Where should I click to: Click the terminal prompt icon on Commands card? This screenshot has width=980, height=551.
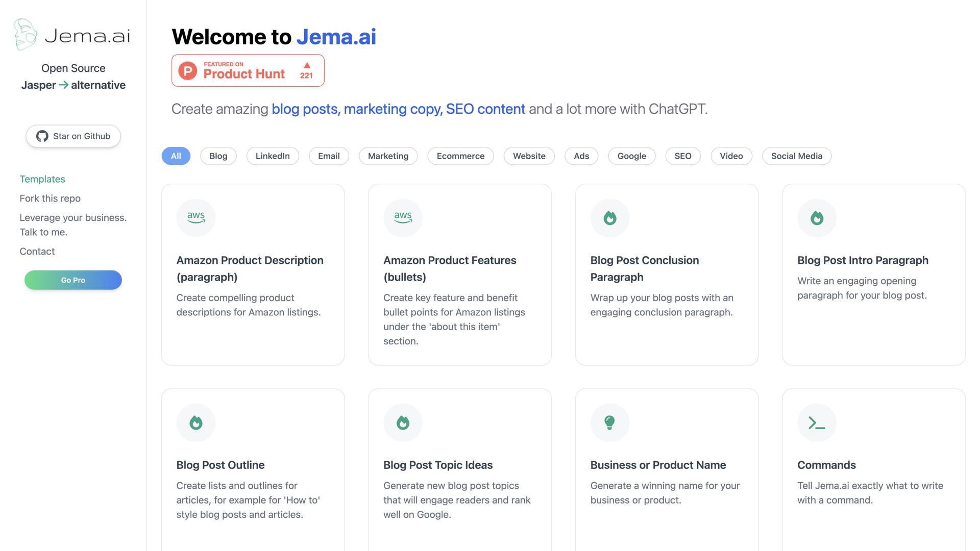pos(817,422)
